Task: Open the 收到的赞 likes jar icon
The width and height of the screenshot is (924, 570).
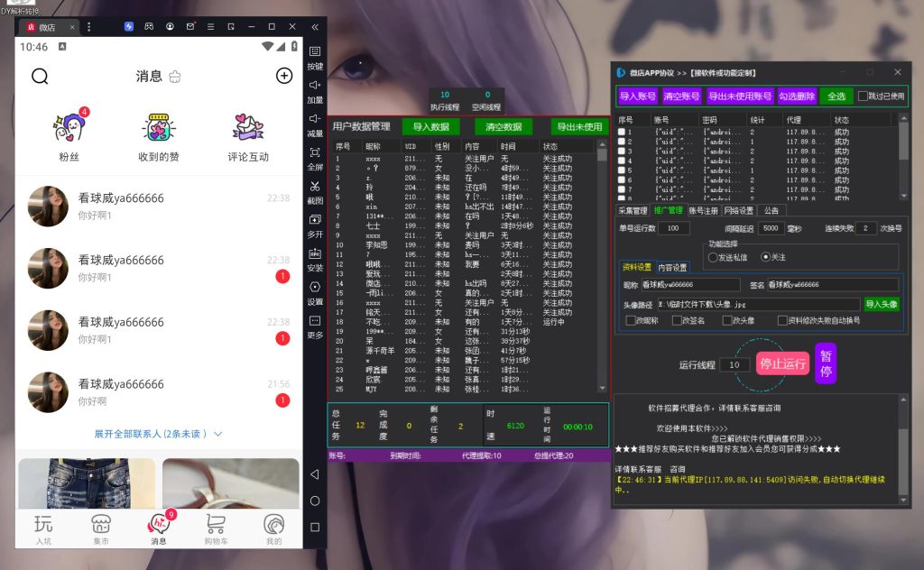Action: click(x=159, y=127)
